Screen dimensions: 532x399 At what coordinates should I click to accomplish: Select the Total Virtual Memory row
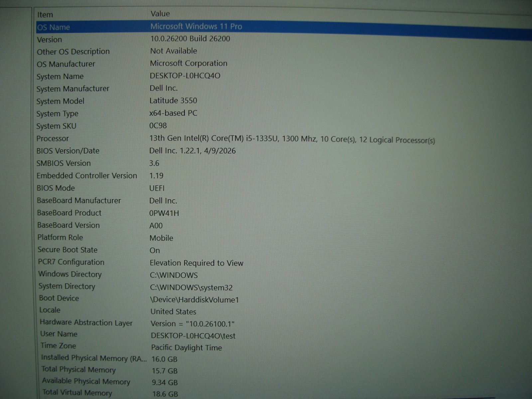pyautogui.click(x=77, y=393)
